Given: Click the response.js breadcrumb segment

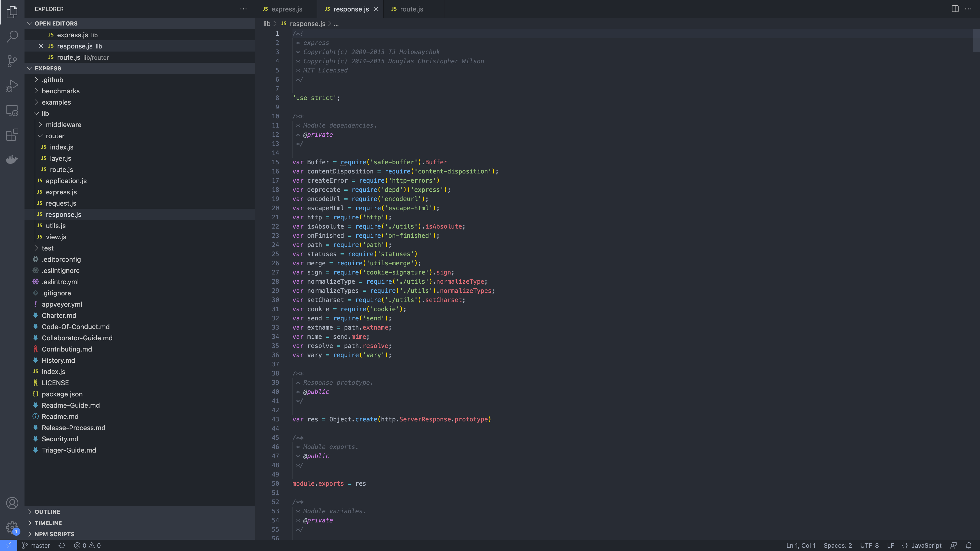Looking at the screenshot, I should pos(303,23).
